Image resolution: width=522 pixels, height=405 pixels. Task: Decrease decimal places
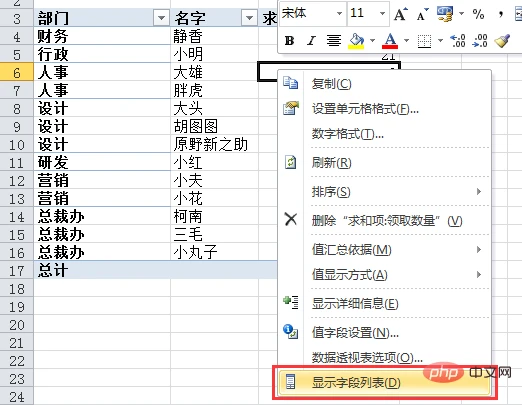click(480, 41)
